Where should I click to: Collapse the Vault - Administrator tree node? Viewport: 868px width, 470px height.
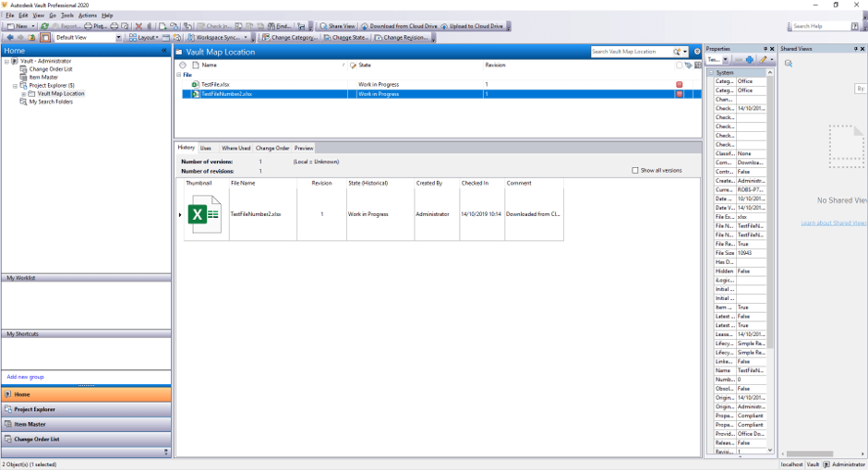(x=7, y=62)
